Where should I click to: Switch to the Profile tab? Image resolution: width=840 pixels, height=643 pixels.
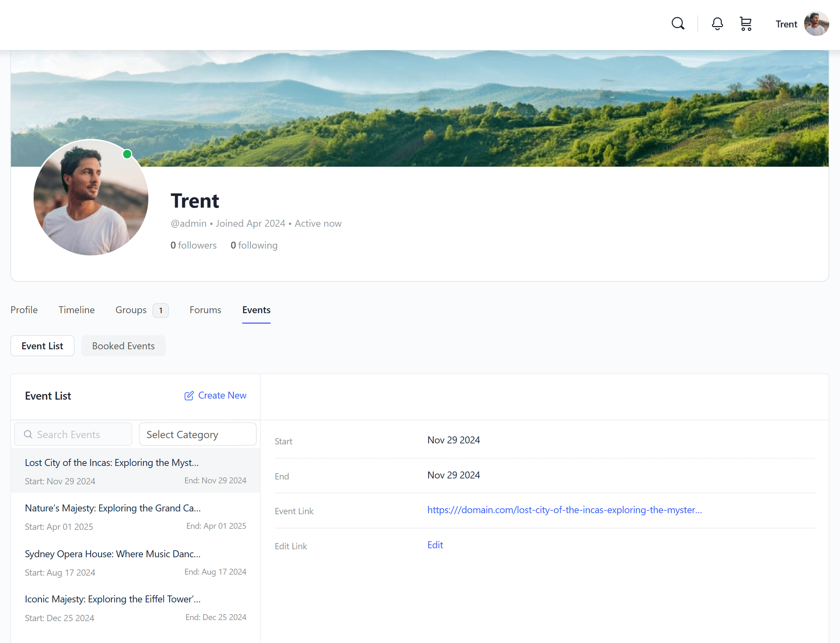pyautogui.click(x=24, y=310)
